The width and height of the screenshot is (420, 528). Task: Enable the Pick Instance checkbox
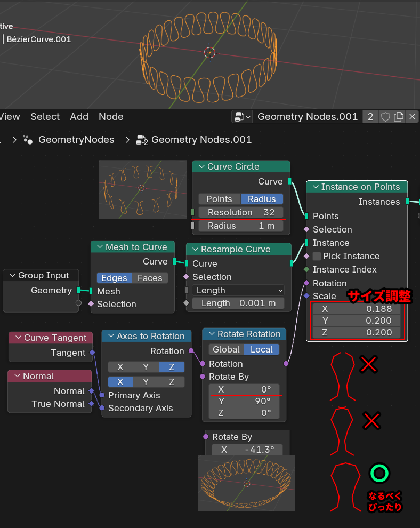tap(317, 256)
